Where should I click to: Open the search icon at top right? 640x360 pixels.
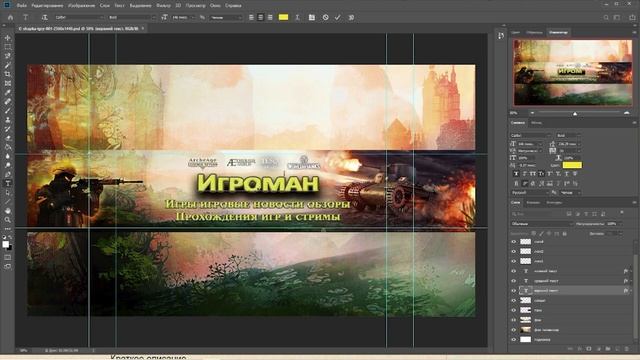point(606,18)
